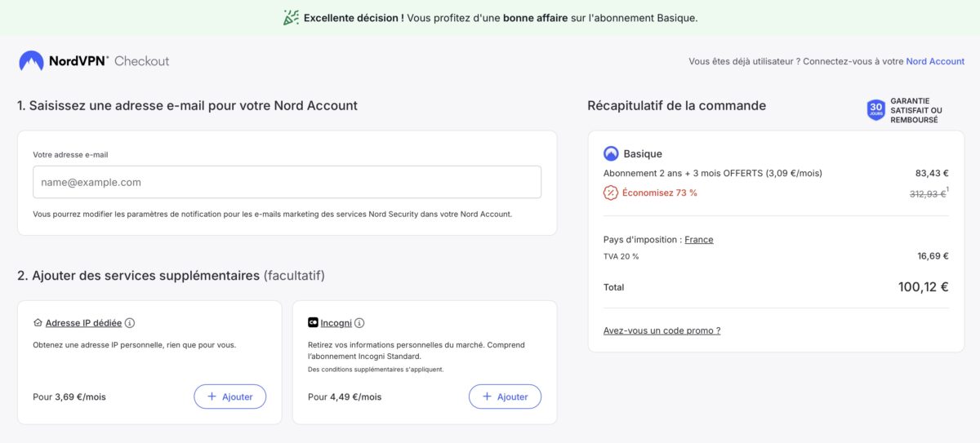Add the dedicated IP service
This screenshot has width=980, height=443.
click(x=229, y=396)
